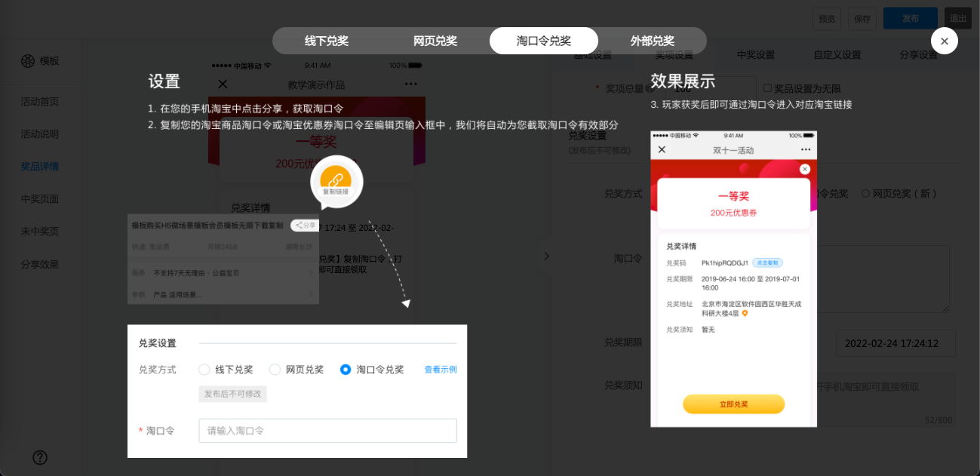Click the X in 双十一活动 phone header
This screenshot has height=476, width=980.
pos(662,149)
